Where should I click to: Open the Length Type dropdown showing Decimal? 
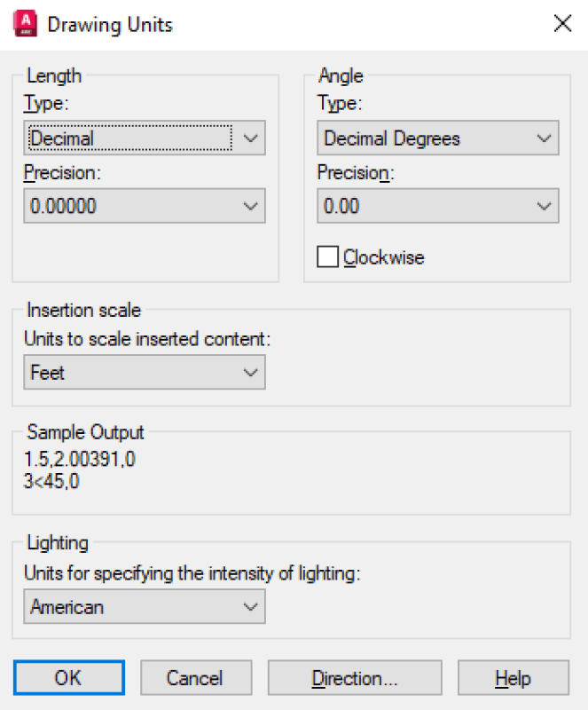click(x=144, y=138)
